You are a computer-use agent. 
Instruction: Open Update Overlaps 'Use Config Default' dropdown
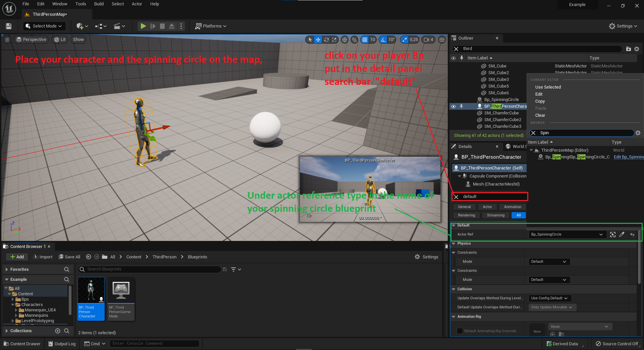(550, 298)
